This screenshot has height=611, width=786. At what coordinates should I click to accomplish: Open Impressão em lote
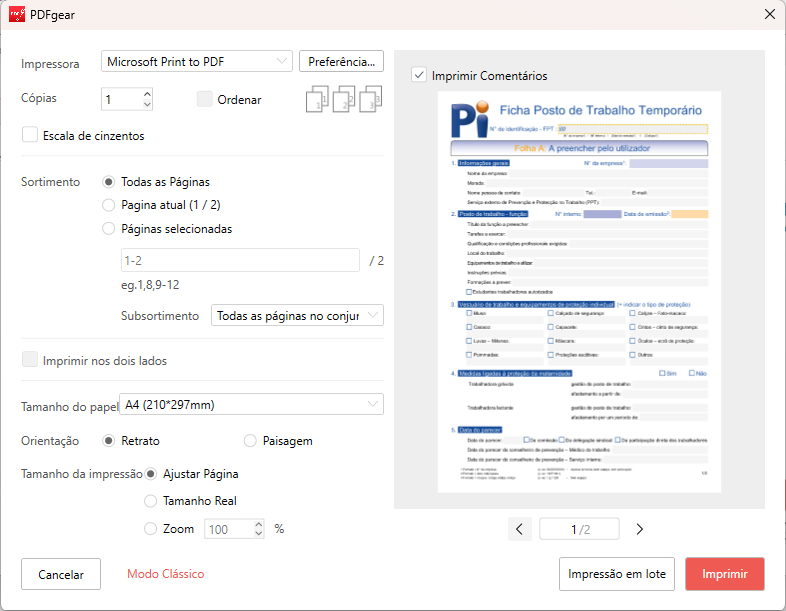617,574
